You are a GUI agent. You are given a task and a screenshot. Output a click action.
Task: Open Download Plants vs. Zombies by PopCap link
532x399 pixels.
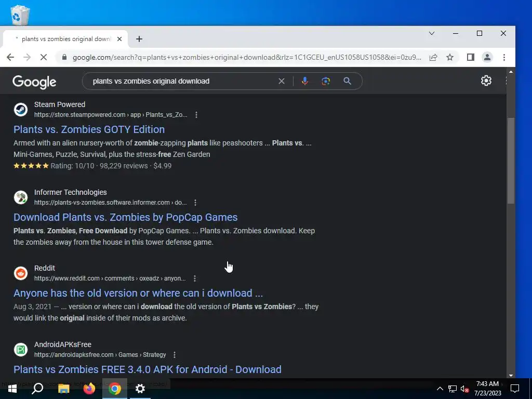coord(126,217)
